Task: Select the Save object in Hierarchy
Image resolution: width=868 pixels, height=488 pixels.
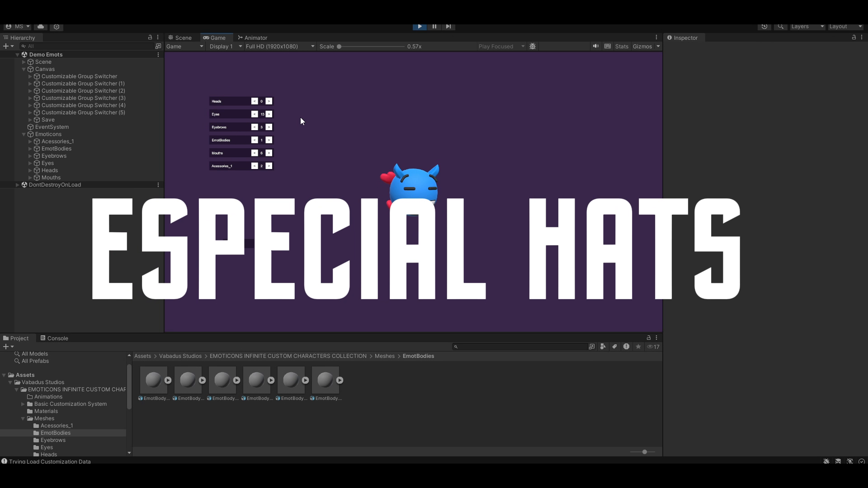Action: click(x=47, y=120)
